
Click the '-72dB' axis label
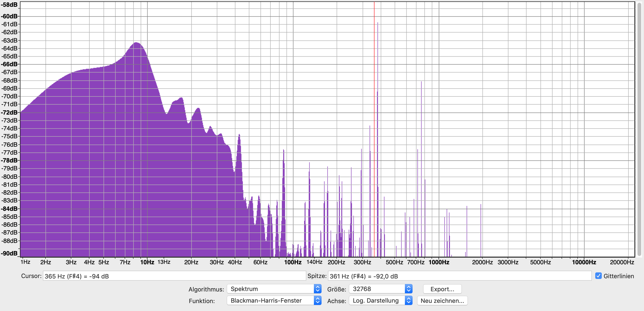pyautogui.click(x=9, y=112)
